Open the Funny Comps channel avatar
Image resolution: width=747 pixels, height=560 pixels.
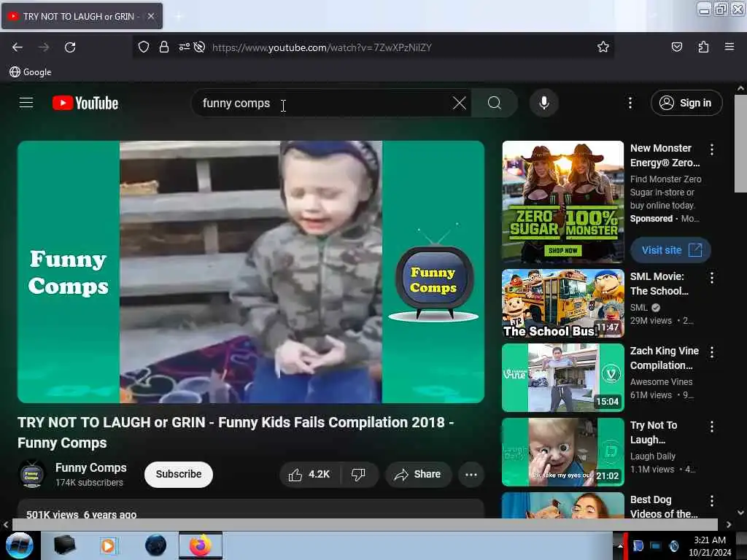click(32, 474)
